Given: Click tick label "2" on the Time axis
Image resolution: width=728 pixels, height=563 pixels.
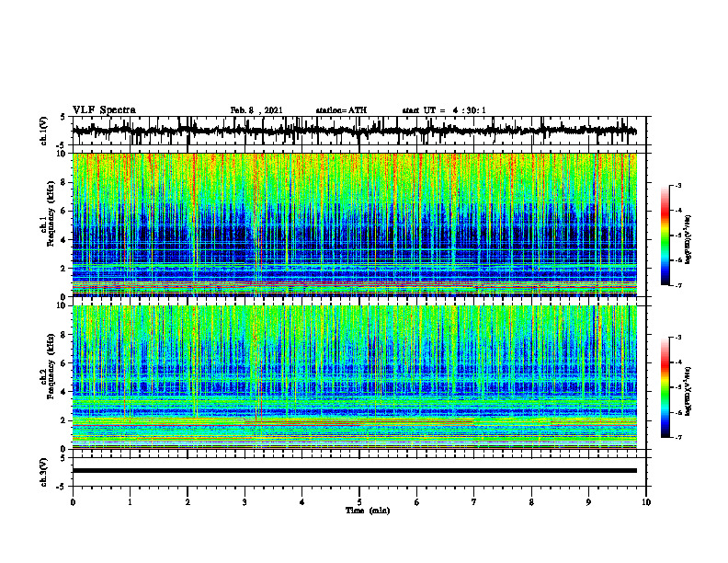Looking at the screenshot, I should [188, 502].
